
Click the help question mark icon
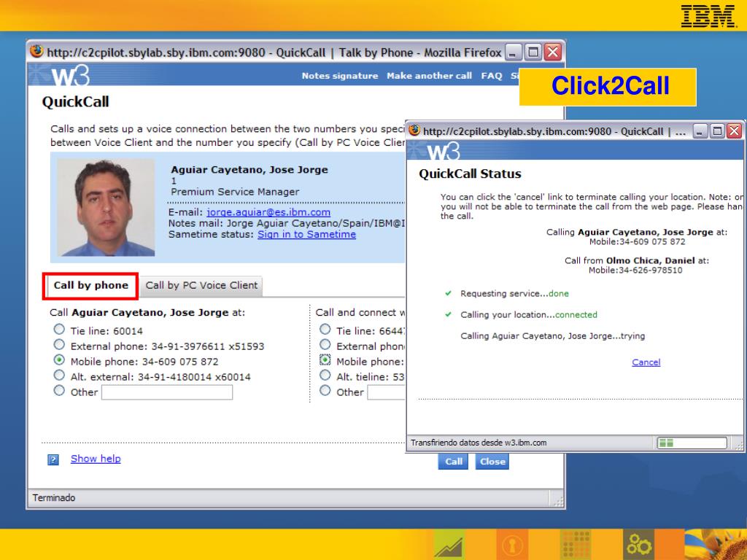pos(53,459)
